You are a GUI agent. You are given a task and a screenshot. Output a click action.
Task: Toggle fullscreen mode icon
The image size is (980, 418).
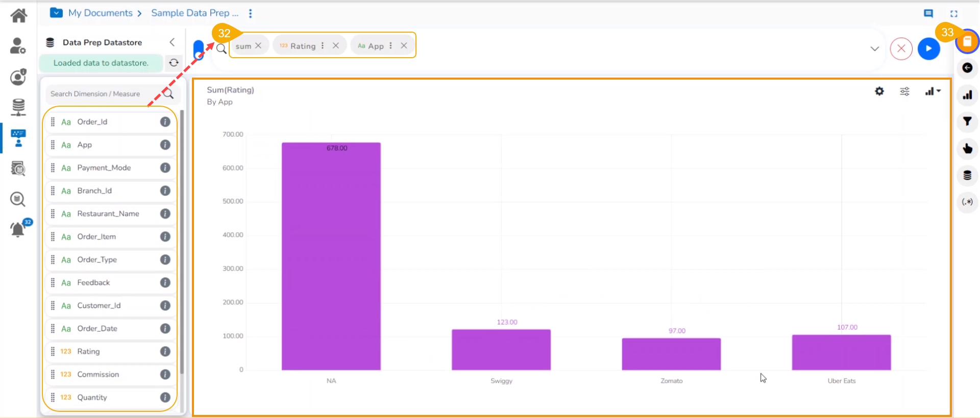pyautogui.click(x=953, y=14)
